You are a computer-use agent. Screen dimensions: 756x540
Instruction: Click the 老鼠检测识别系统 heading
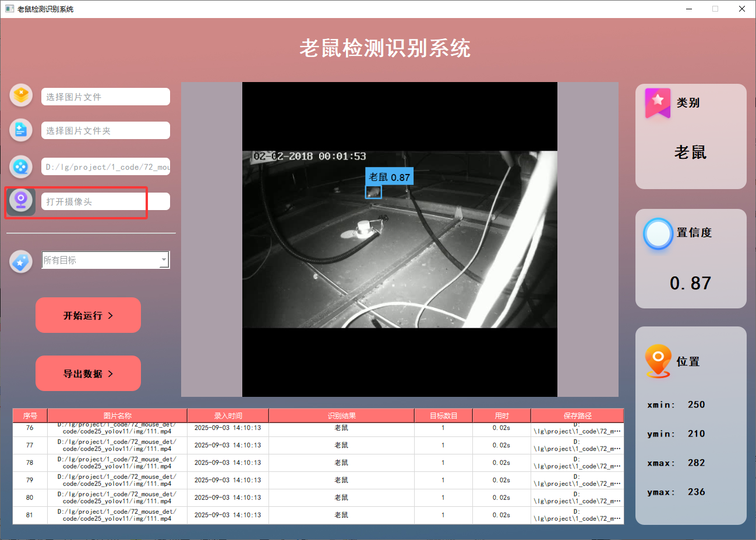pos(385,48)
